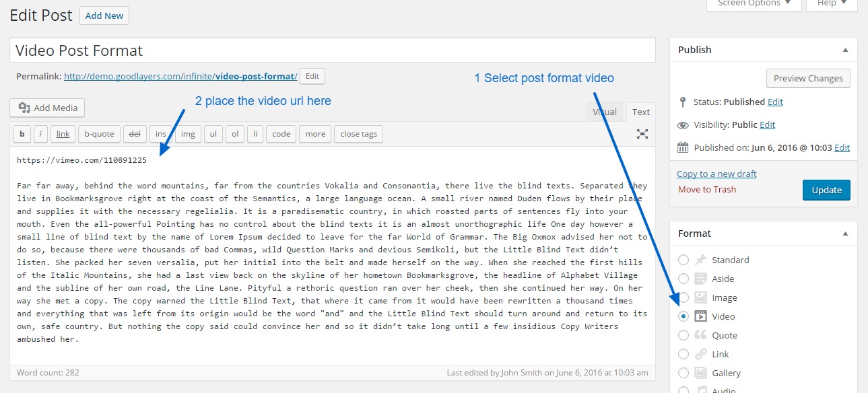Click the Add Media button
Image resolution: width=868 pixels, height=393 pixels.
47,108
